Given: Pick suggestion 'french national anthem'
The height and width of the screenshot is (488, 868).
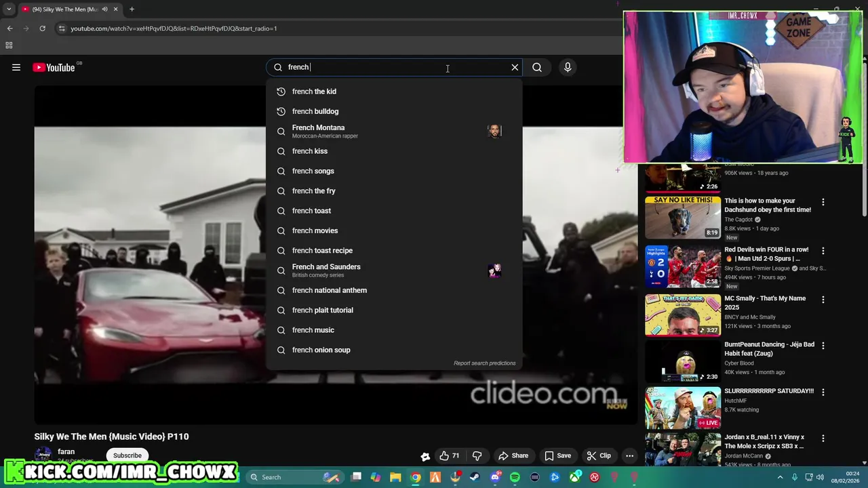Looking at the screenshot, I should (395, 290).
